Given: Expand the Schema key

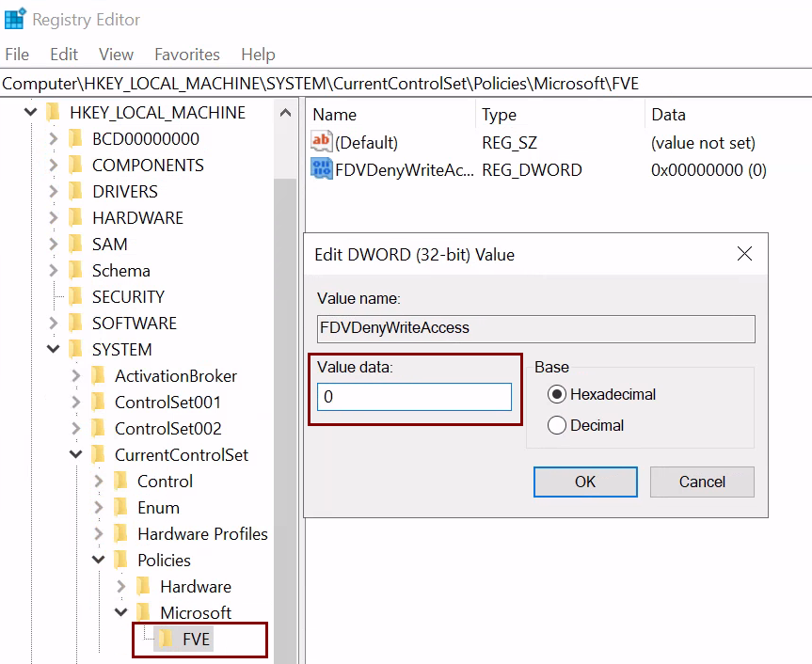Looking at the screenshot, I should point(54,270).
